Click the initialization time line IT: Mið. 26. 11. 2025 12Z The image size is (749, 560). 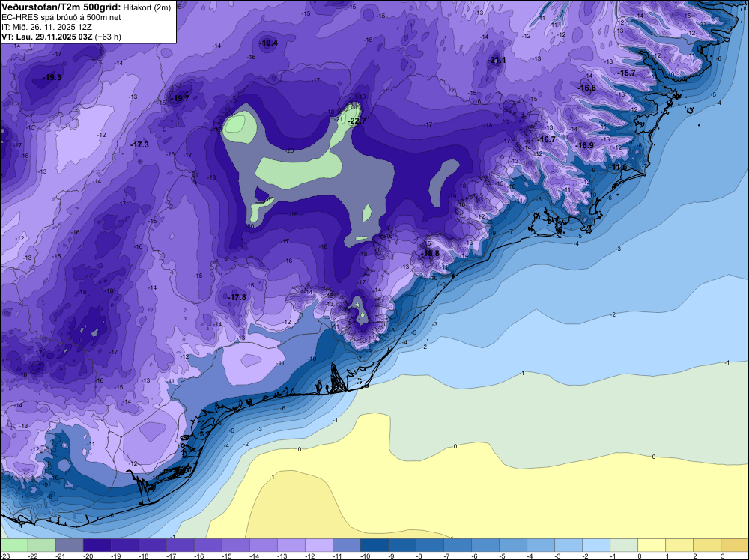(46, 27)
